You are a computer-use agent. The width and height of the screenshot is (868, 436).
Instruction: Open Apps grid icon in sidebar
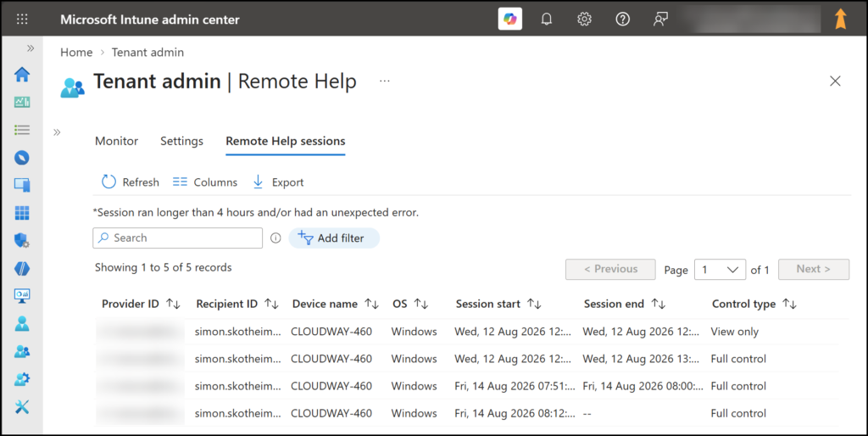[x=22, y=213]
